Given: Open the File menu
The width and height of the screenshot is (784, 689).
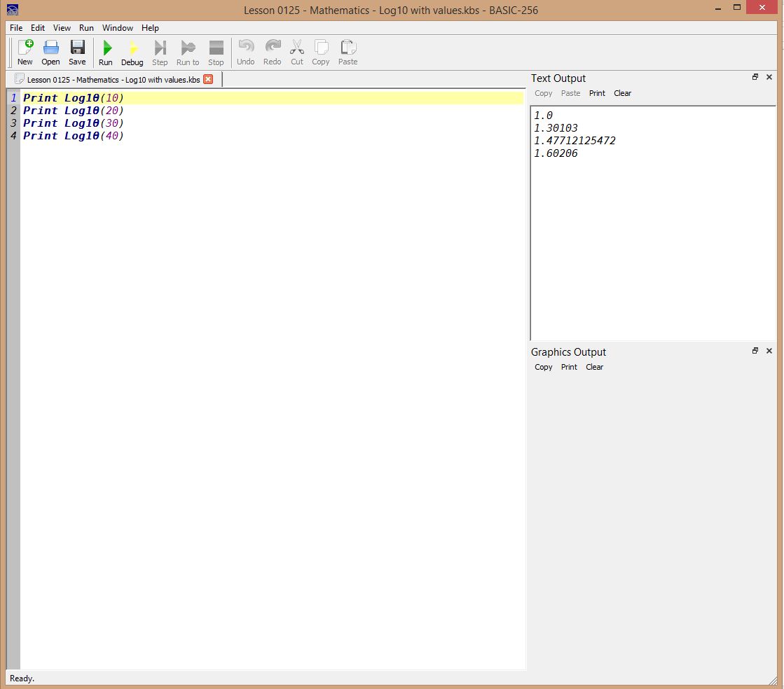Looking at the screenshot, I should (x=16, y=28).
